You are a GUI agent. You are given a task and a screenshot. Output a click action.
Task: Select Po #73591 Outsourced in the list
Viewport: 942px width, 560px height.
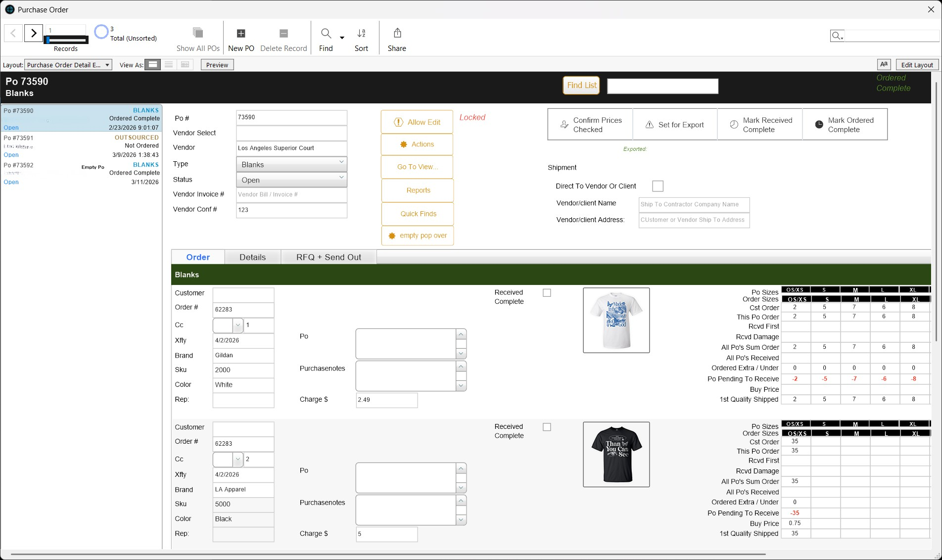point(82,146)
